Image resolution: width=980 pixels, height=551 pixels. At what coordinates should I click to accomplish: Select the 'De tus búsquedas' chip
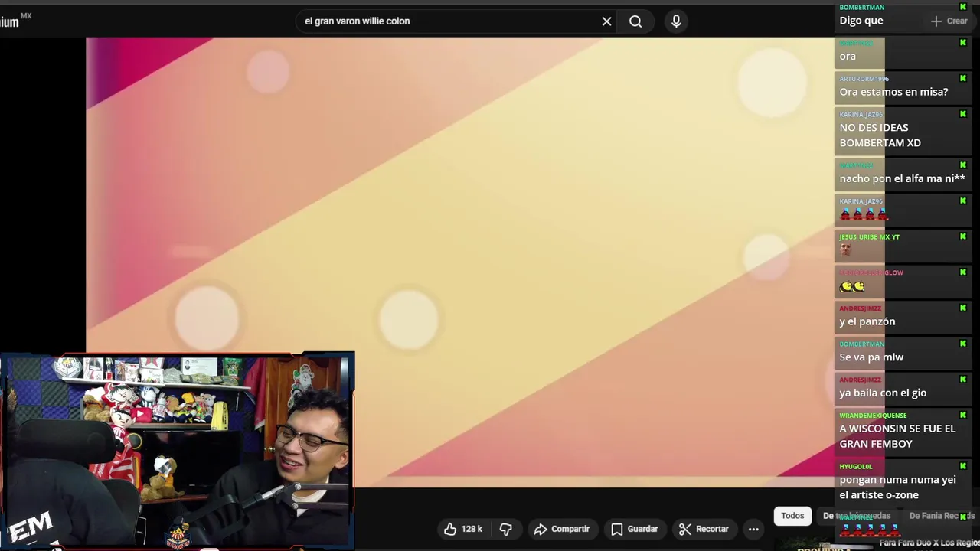857,516
